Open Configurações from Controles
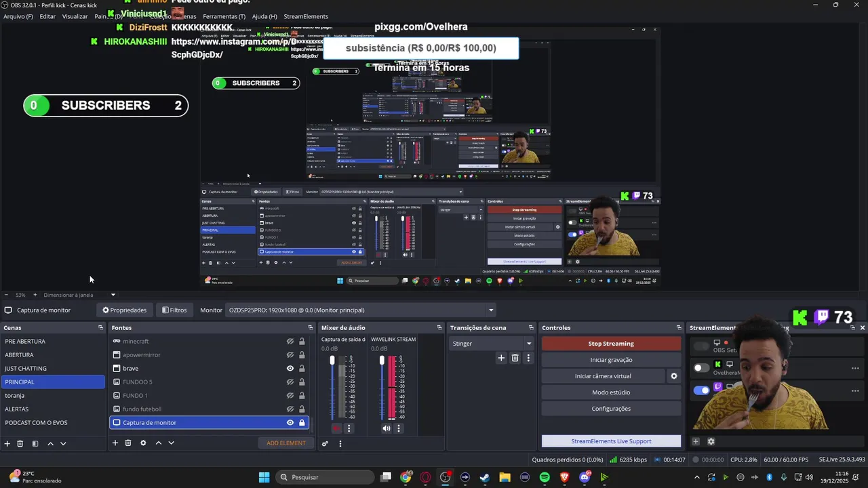The height and width of the screenshot is (488, 868). [611, 409]
